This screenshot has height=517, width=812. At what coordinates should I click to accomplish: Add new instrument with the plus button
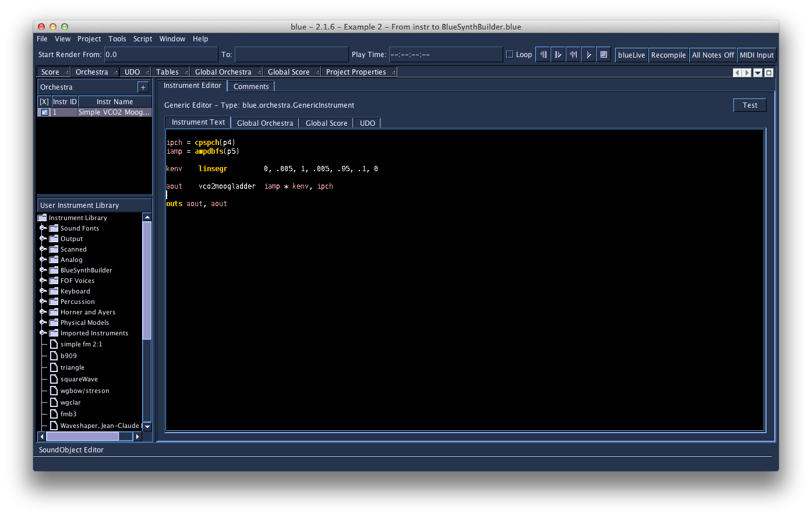[x=143, y=87]
